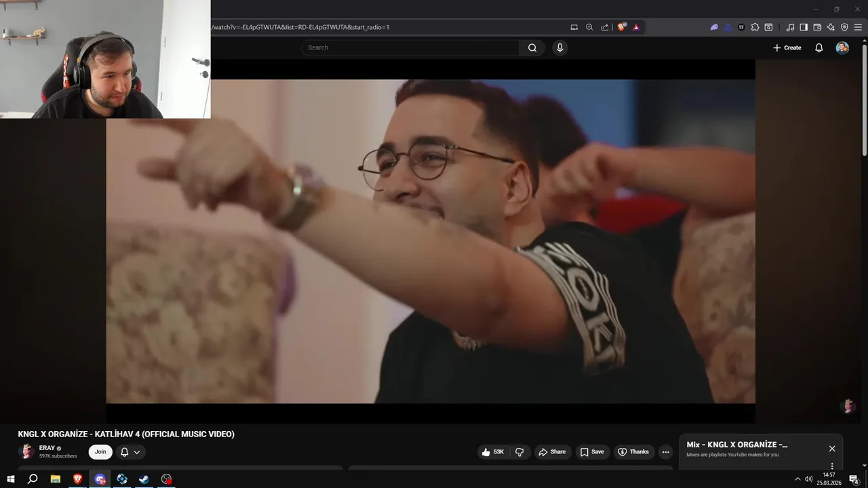The image size is (868, 488).
Task: Open Steam from the taskbar
Action: tap(144, 479)
